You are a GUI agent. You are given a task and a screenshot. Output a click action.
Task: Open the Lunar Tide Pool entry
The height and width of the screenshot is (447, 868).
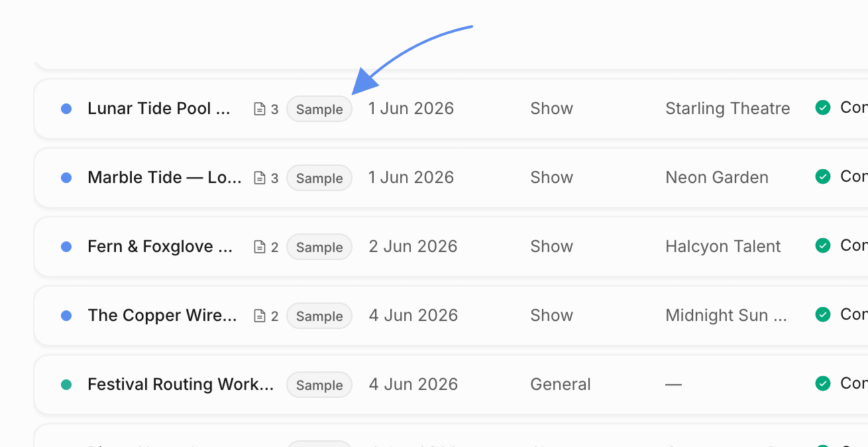[x=159, y=109]
